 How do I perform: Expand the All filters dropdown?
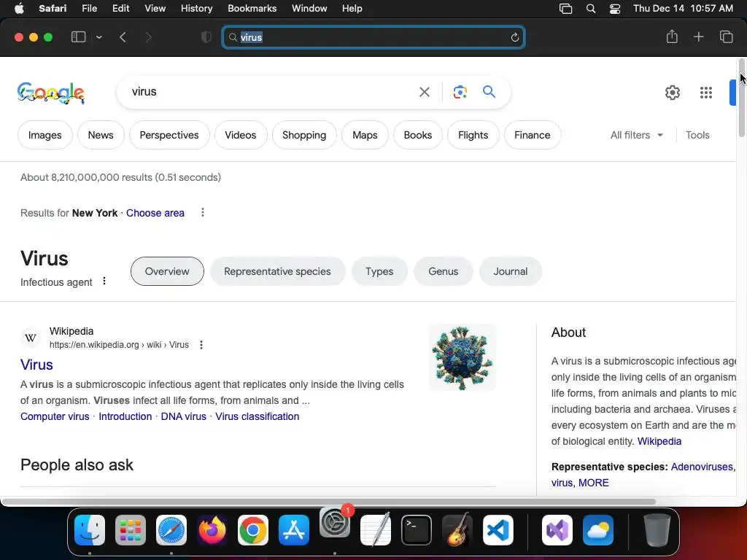tap(636, 135)
